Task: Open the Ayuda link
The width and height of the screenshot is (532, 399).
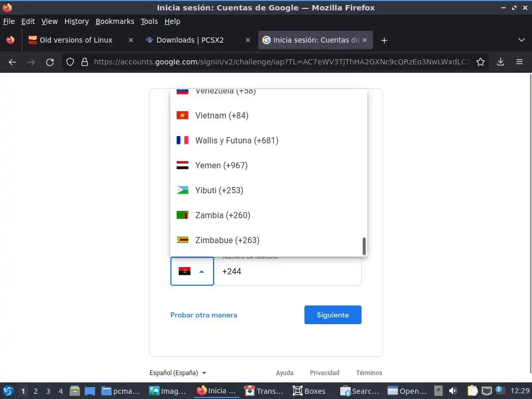Action: pyautogui.click(x=284, y=373)
